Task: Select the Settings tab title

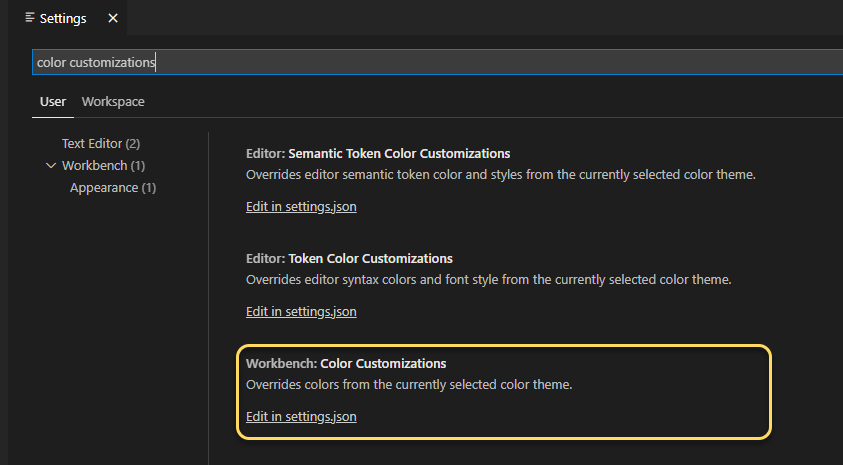Action: coord(63,18)
